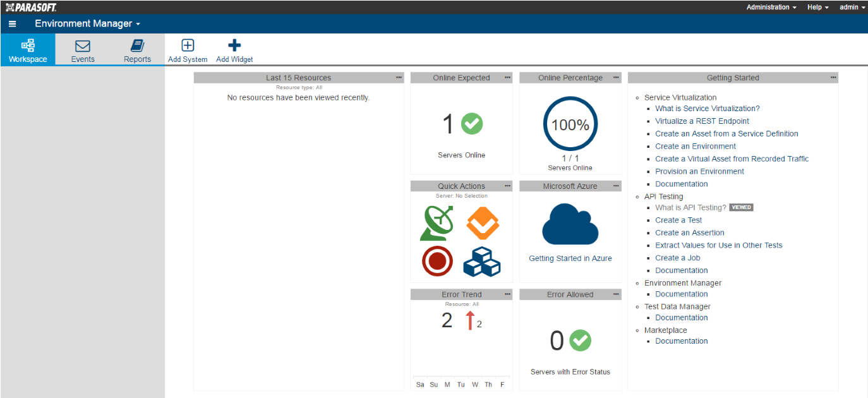Viewport: 868px width, 398px height.
Task: Open Getting Started widget options menu
Action: pyautogui.click(x=833, y=78)
